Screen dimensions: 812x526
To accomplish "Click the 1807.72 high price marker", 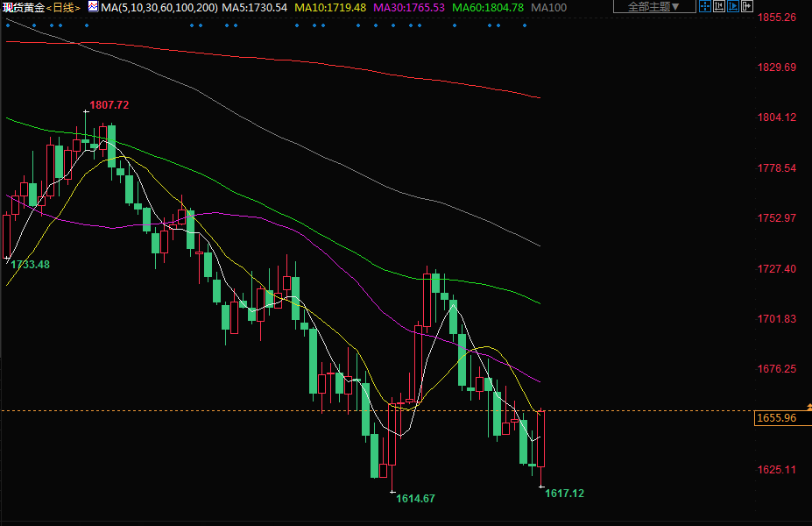I will 109,105.
